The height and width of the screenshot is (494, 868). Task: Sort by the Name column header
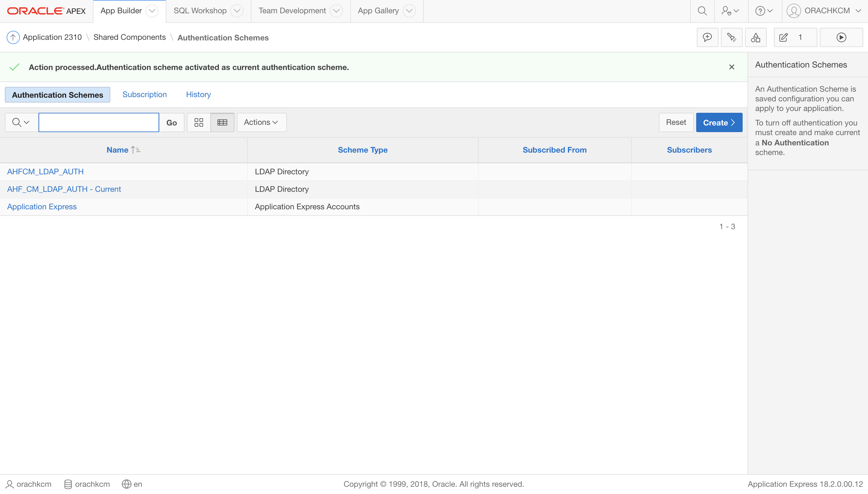click(x=117, y=150)
